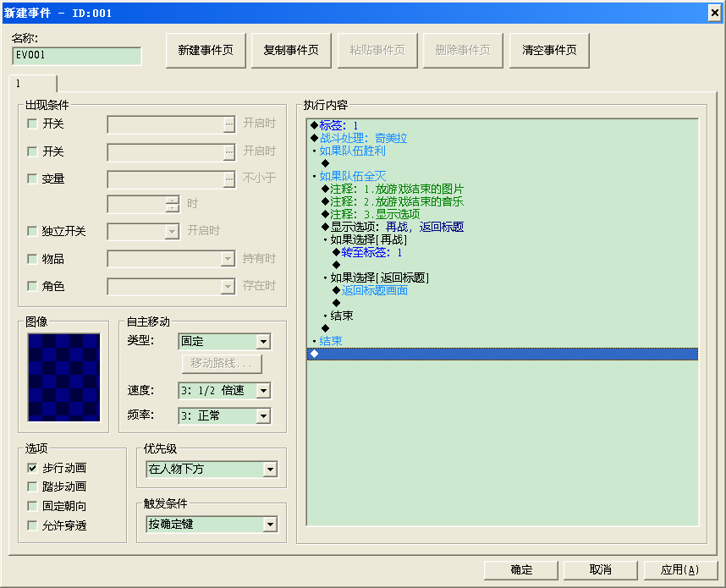Enable the first 开关 condition checkbox

pyautogui.click(x=32, y=124)
